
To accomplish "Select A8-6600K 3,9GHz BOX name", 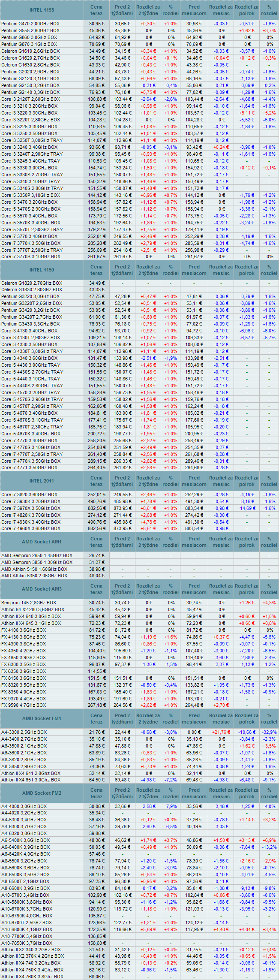I will point(26,888).
